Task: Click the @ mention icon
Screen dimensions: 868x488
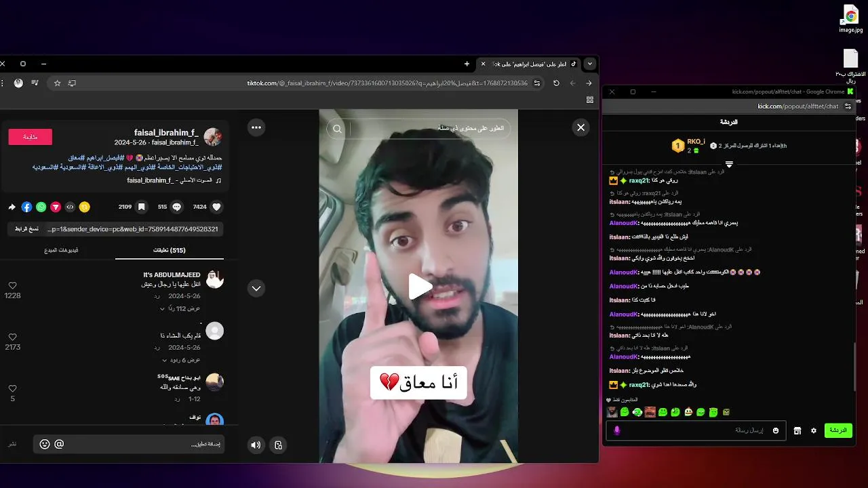Action: (x=59, y=444)
